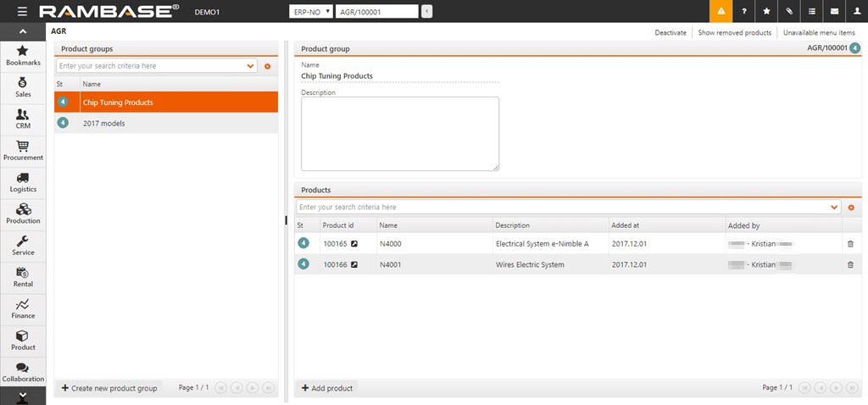Image resolution: width=868 pixels, height=405 pixels.
Task: Expand Products search criteria dropdown arrow
Action: (834, 208)
